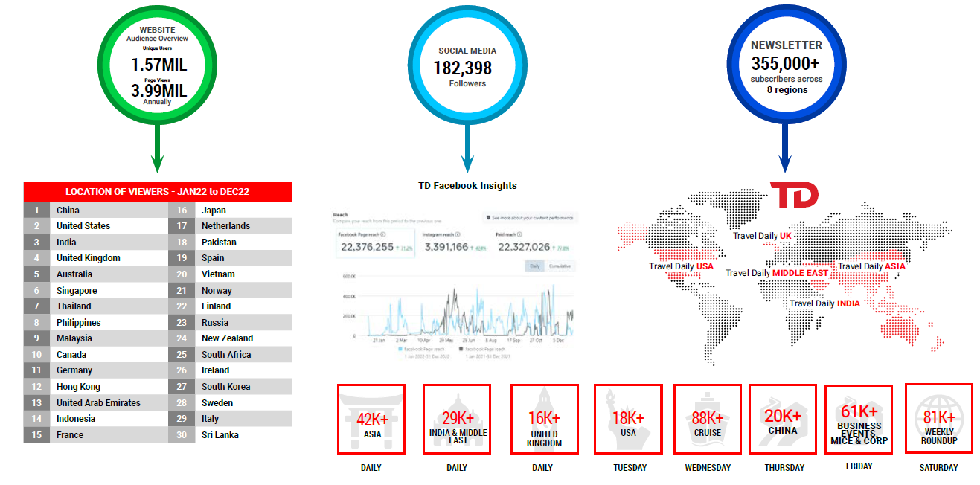
Task: Select the 16K+ United Kingdom tile
Action: coord(544,419)
